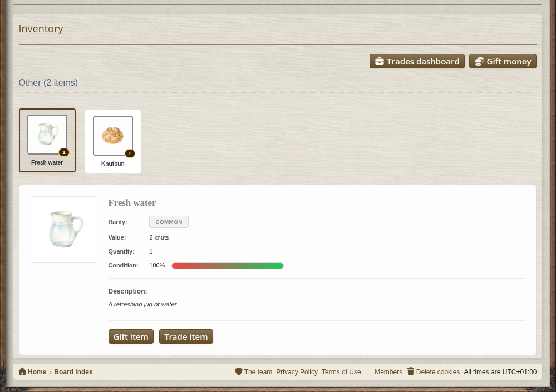
Task: Collapse the Other (2 items) category heading
Action: click(48, 82)
